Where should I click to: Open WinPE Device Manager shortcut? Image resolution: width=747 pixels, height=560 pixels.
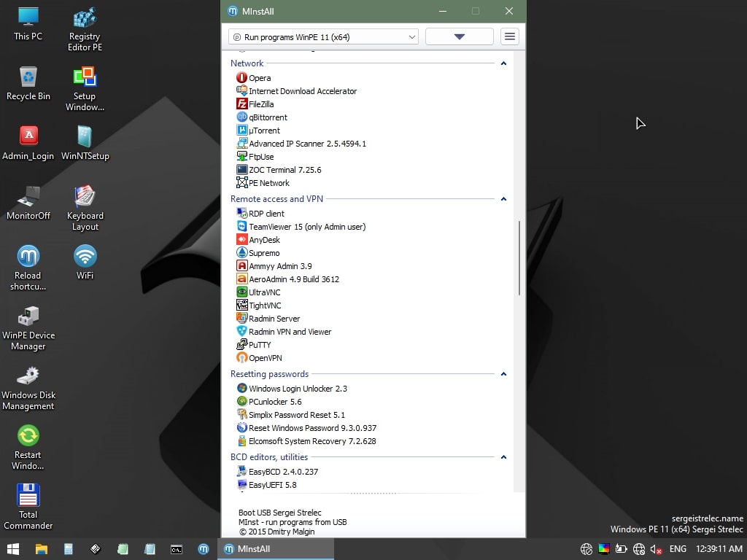tap(28, 328)
